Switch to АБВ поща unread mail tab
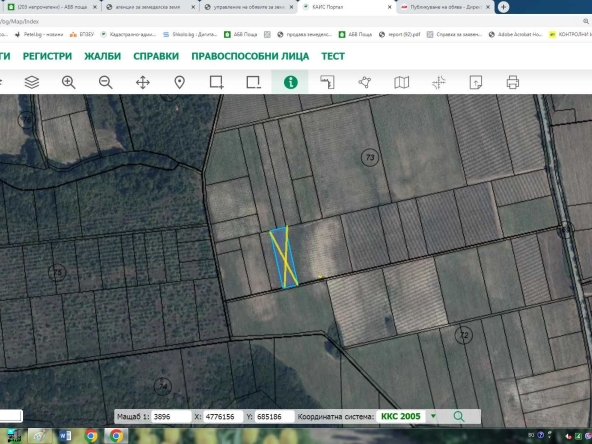The image size is (592, 444). coord(51,7)
